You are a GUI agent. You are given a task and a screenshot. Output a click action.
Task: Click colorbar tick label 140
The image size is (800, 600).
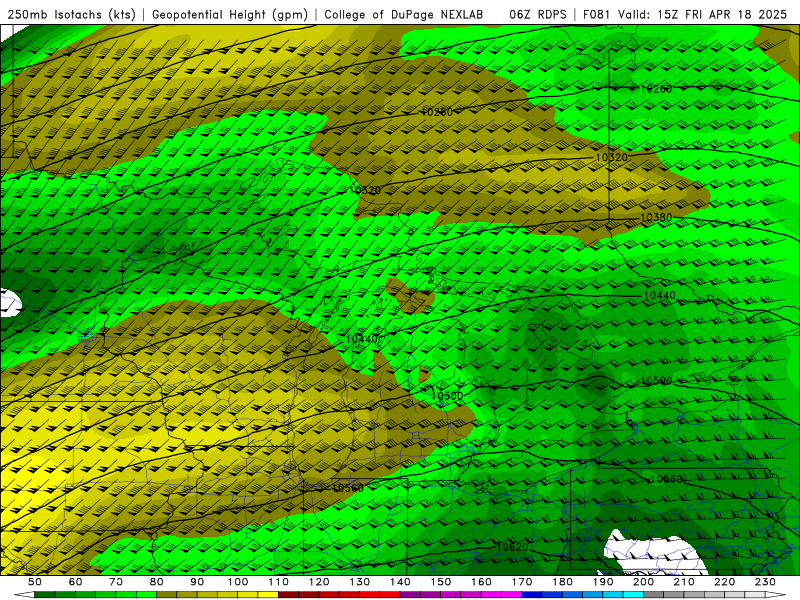click(400, 582)
